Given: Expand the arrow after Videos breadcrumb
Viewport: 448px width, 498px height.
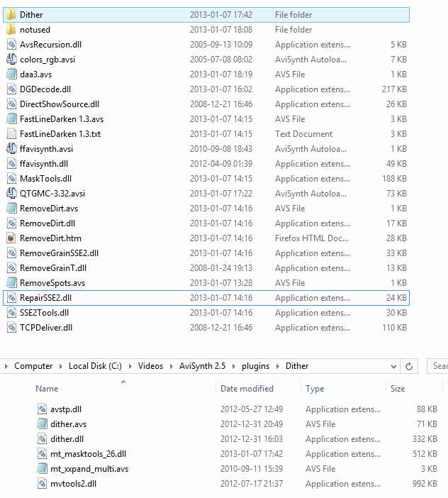Looking at the screenshot, I should [x=172, y=366].
